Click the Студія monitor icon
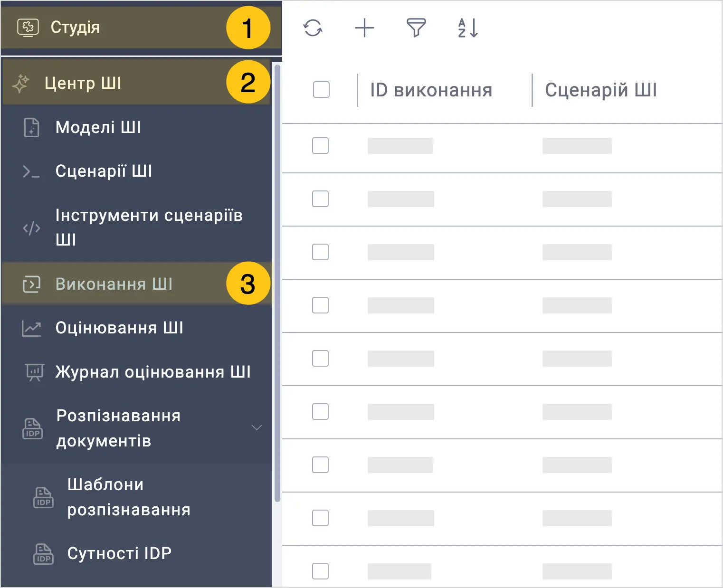 (28, 28)
